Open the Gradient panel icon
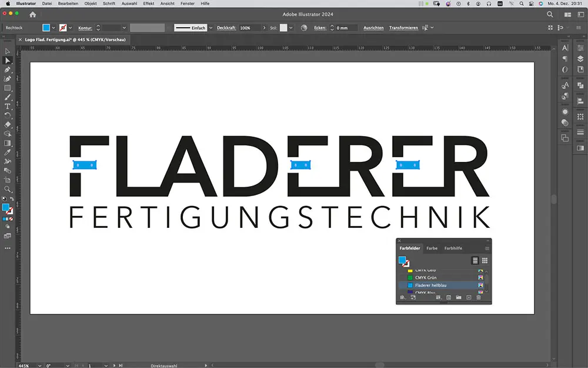Image resolution: width=588 pixels, height=368 pixels. pyautogui.click(x=580, y=148)
